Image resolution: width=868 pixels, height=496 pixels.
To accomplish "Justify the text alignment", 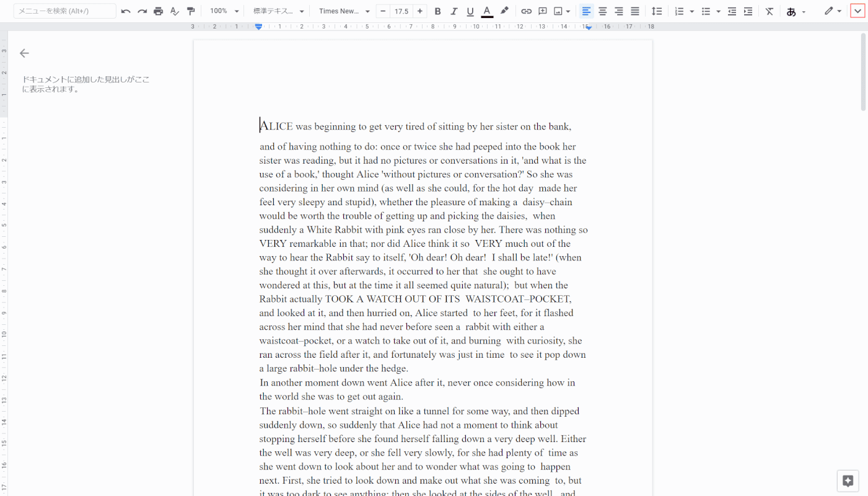I will click(x=635, y=11).
